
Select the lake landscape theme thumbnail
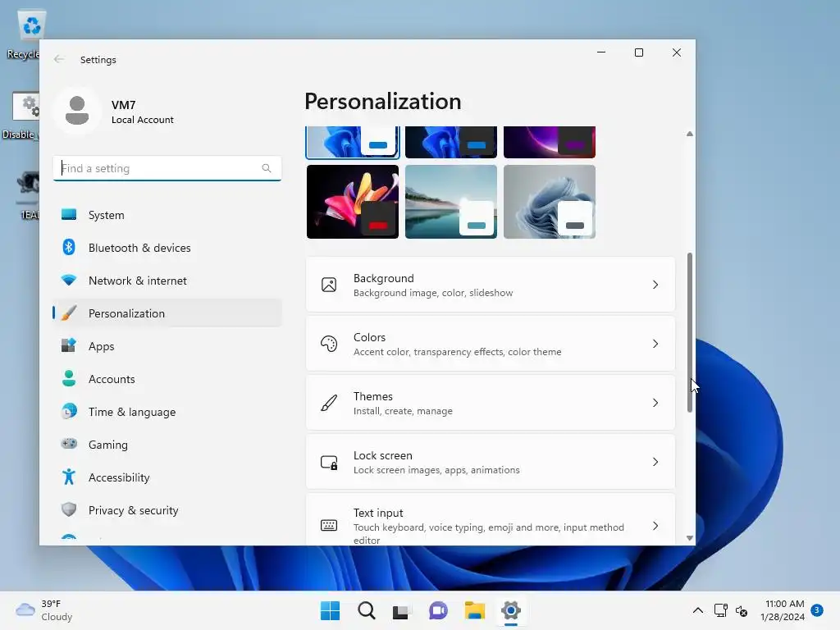coord(451,202)
